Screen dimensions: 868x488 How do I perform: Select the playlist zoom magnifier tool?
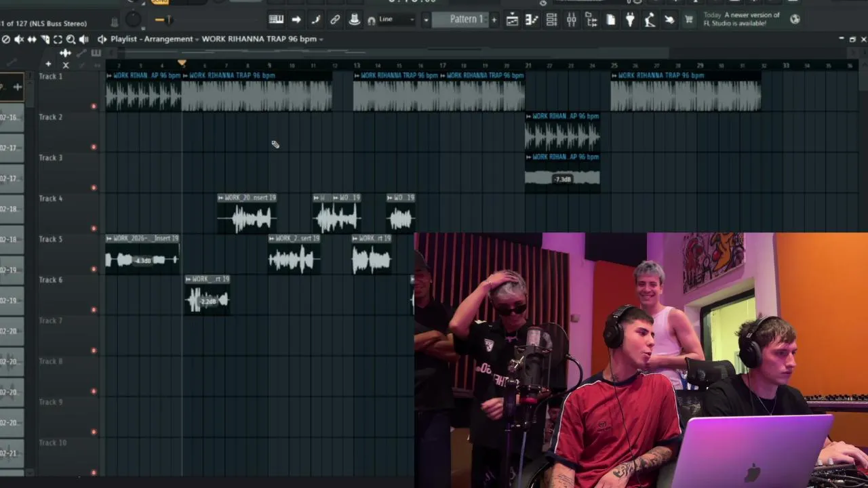pos(71,39)
